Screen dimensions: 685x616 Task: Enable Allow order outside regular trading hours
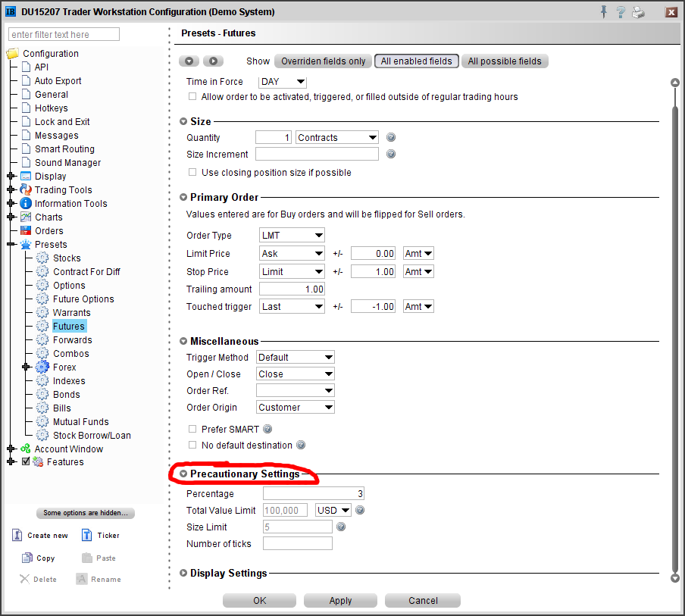(192, 97)
